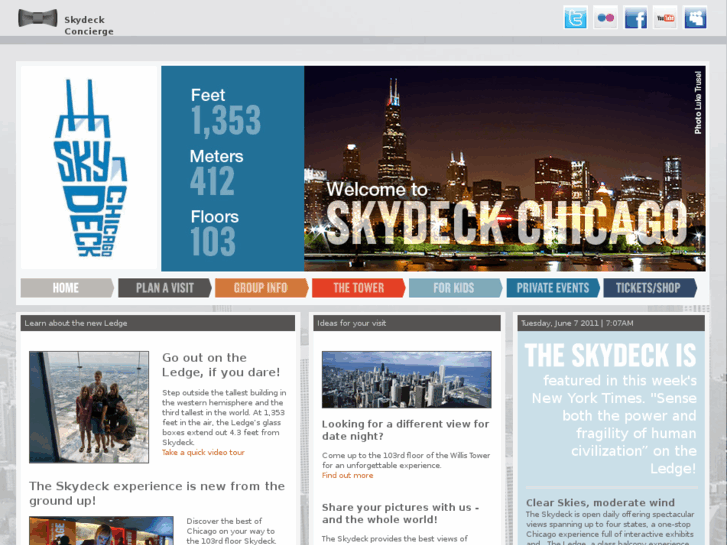This screenshot has width=727, height=545.
Task: Click the 'Learn about the new Ledge' header
Action: point(158,323)
